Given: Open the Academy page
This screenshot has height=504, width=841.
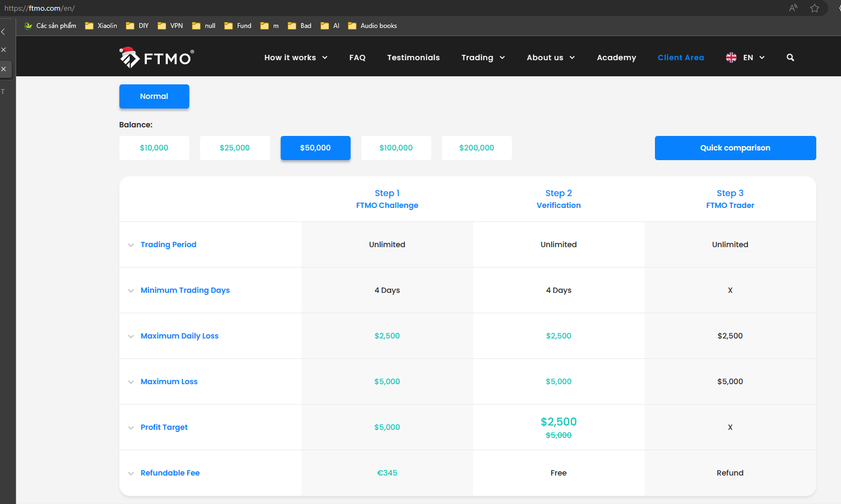Looking at the screenshot, I should coord(616,57).
